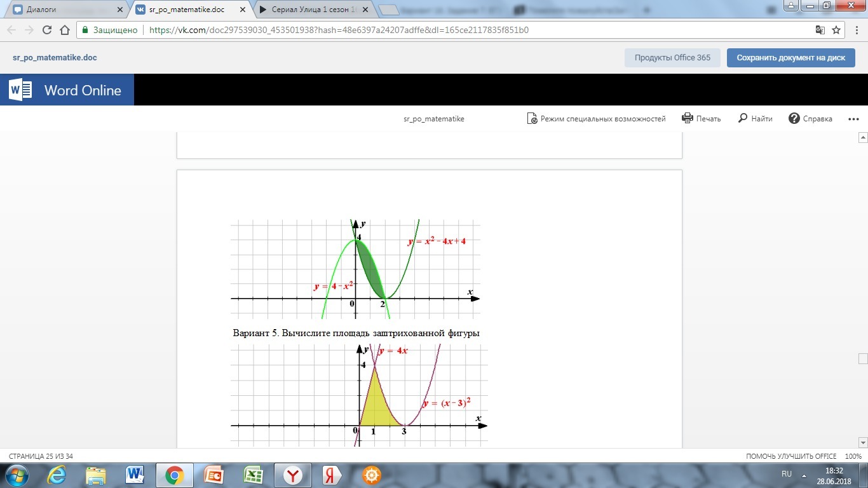Click the Word Online logo icon
The image size is (868, 488).
20,90
